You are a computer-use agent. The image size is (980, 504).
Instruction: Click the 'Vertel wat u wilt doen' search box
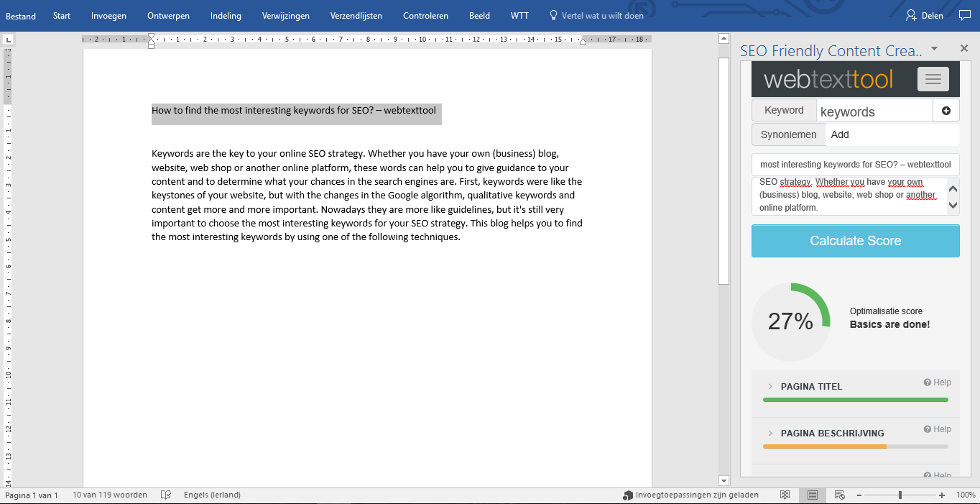(x=596, y=16)
